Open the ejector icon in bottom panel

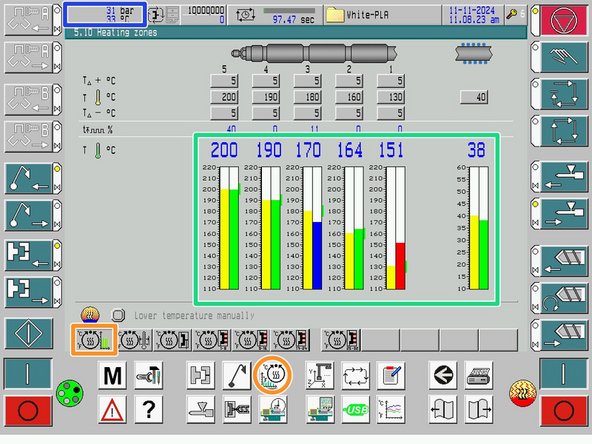237,376
